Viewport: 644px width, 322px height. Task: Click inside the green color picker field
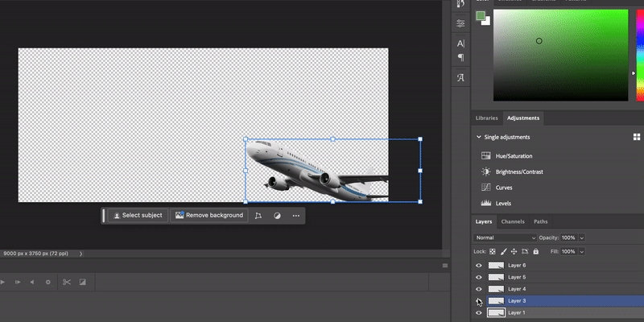(560, 55)
